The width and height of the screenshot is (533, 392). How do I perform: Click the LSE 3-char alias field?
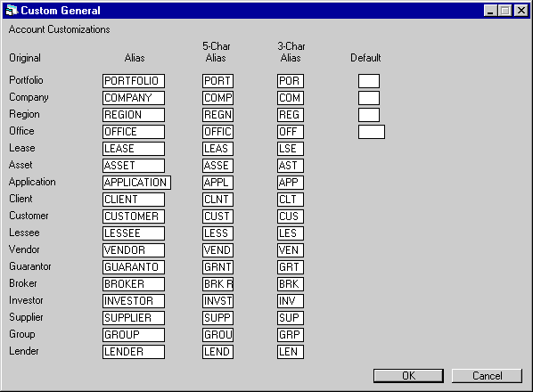pyautogui.click(x=291, y=149)
